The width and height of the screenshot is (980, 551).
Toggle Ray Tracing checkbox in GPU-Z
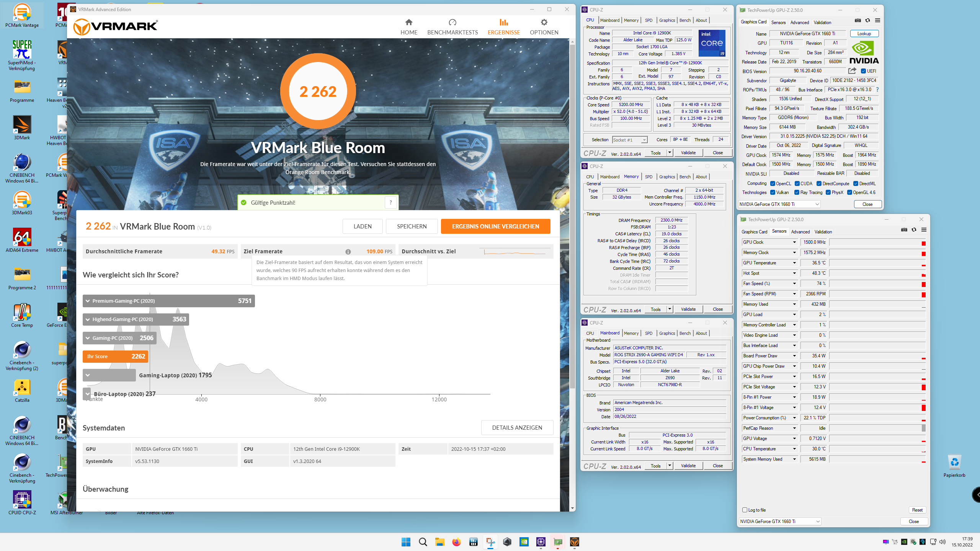(797, 192)
